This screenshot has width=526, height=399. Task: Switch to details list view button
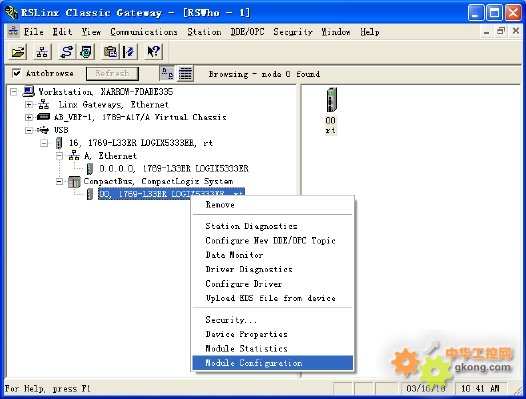coord(185,73)
